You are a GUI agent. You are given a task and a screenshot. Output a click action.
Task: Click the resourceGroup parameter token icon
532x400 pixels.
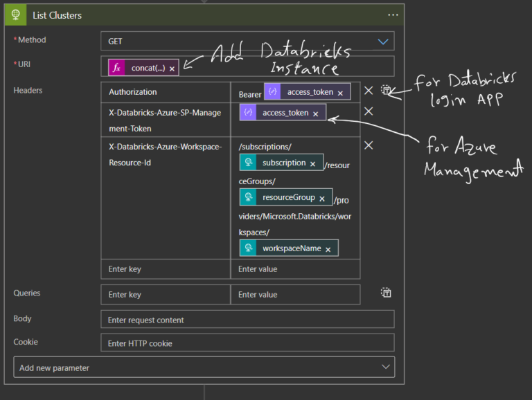(x=248, y=197)
